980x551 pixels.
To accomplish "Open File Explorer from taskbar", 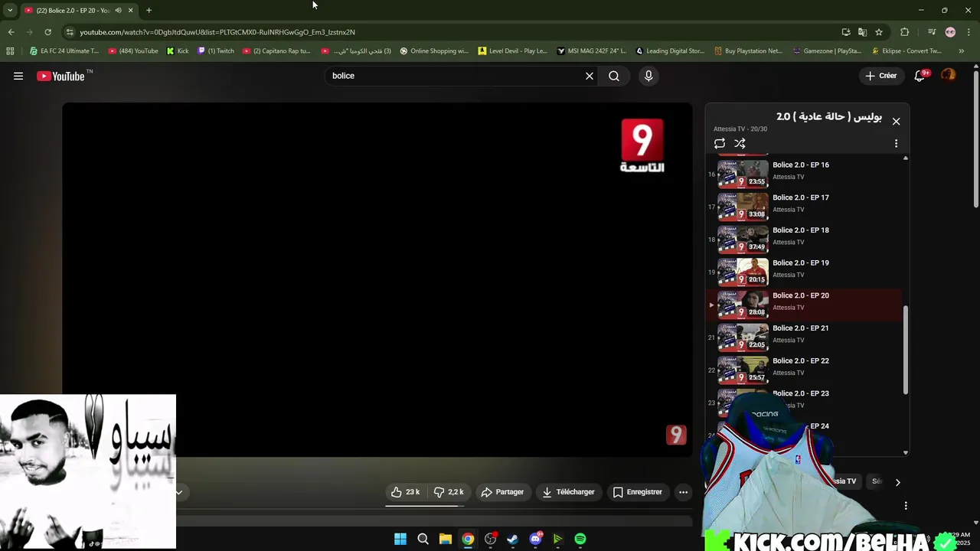I will coord(446,539).
